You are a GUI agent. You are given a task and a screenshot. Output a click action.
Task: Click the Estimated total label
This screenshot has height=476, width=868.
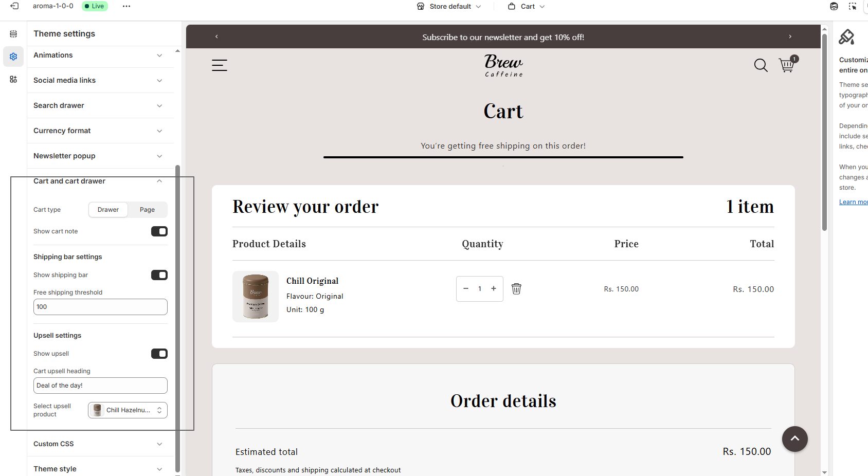(x=266, y=452)
